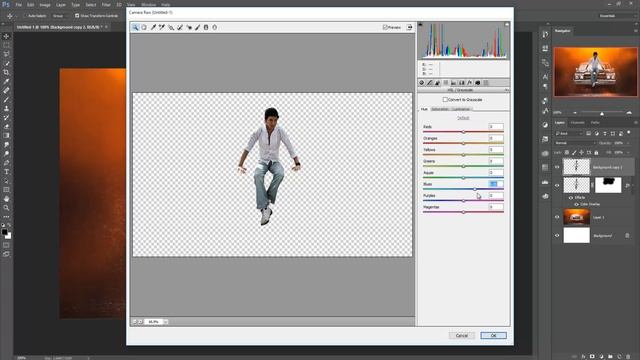The height and width of the screenshot is (360, 640).
Task: Select the Rectangular Marquee tool
Action: (x=6, y=45)
